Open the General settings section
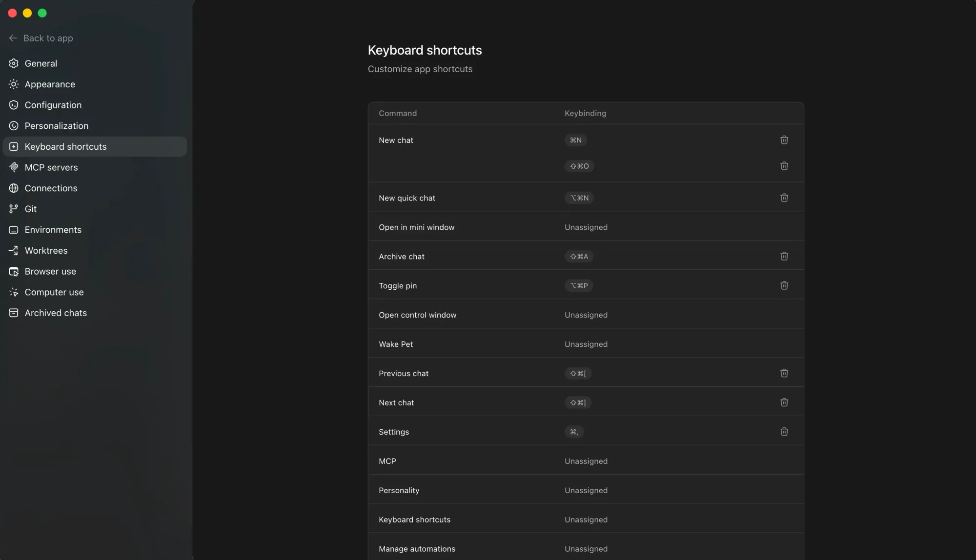Screen dimensions: 976x560 tap(95, 63)
